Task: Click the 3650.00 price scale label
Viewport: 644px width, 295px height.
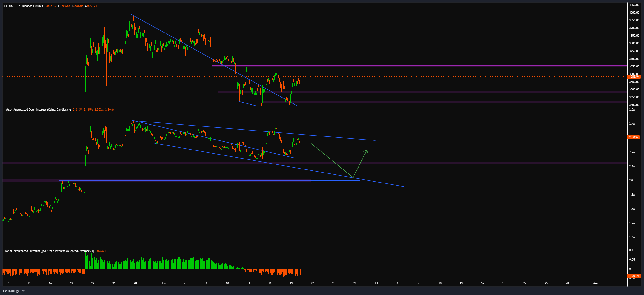Action: 634,66
